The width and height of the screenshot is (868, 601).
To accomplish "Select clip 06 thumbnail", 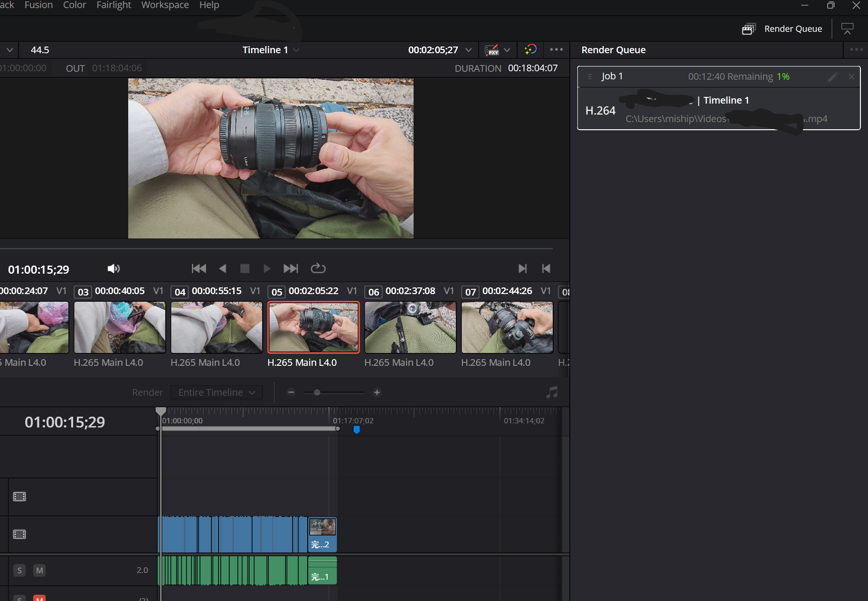I will pos(410,327).
